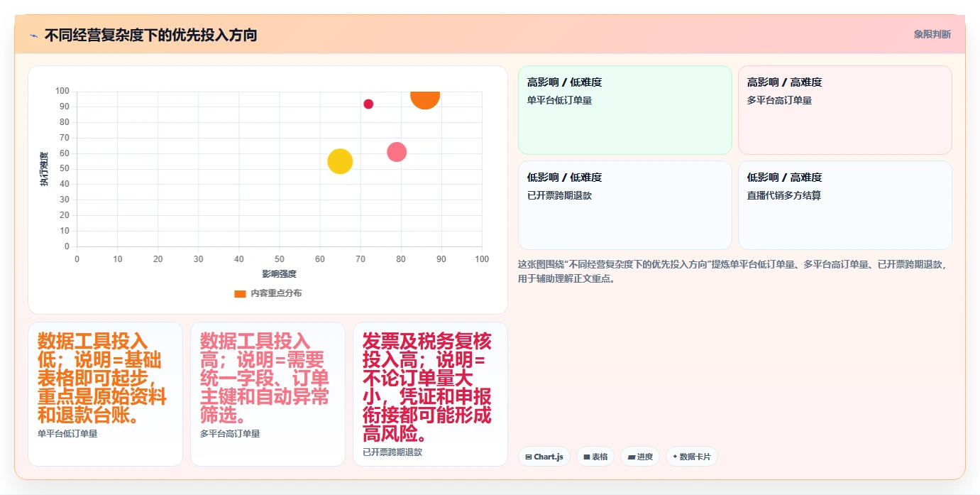Click the title 不同经营复杂度下的优先投入方向
980x495 pixels.
click(150, 35)
